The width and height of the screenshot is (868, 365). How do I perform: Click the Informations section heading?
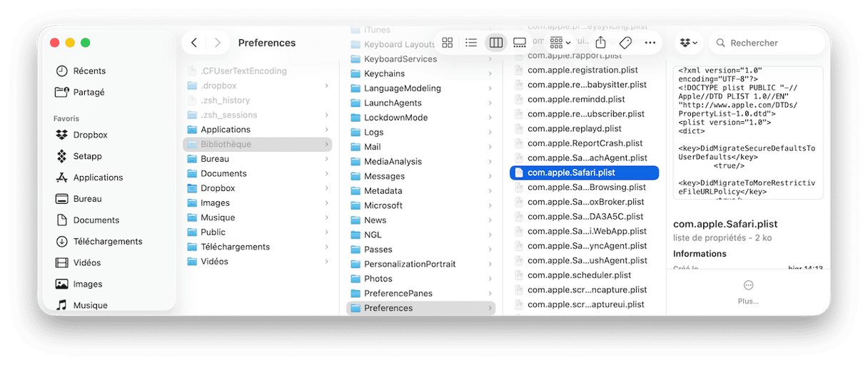tap(700, 254)
